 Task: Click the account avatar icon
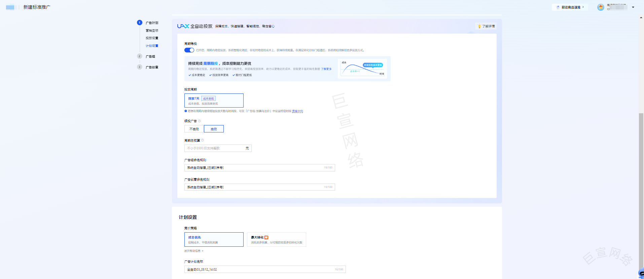(x=601, y=7)
